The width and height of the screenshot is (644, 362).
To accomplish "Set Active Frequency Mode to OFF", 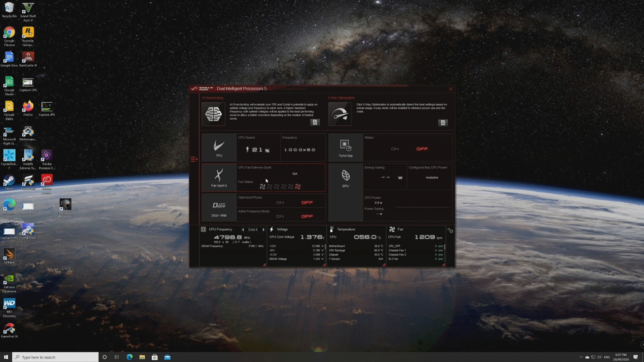I will 307,217.
